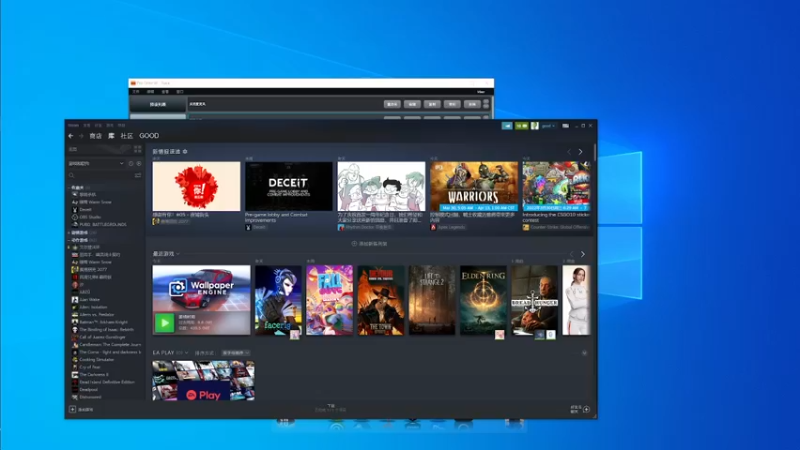Viewport: 800px width, 450px height.
Task: Expand the recent games shelf dropdown
Action: [x=178, y=254]
